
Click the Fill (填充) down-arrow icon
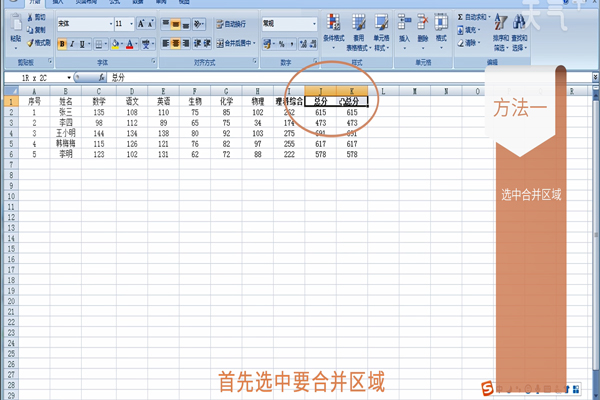(x=460, y=30)
